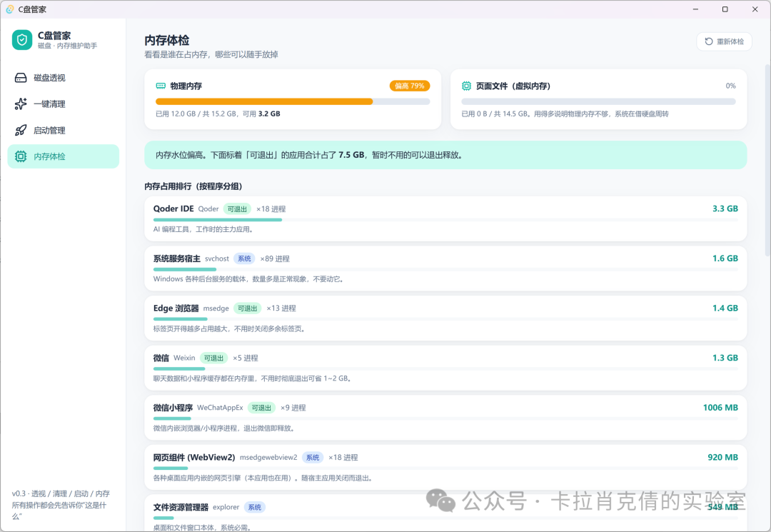Select the 文件资源管理器 process name
The height and width of the screenshot is (532, 771).
tap(181, 507)
